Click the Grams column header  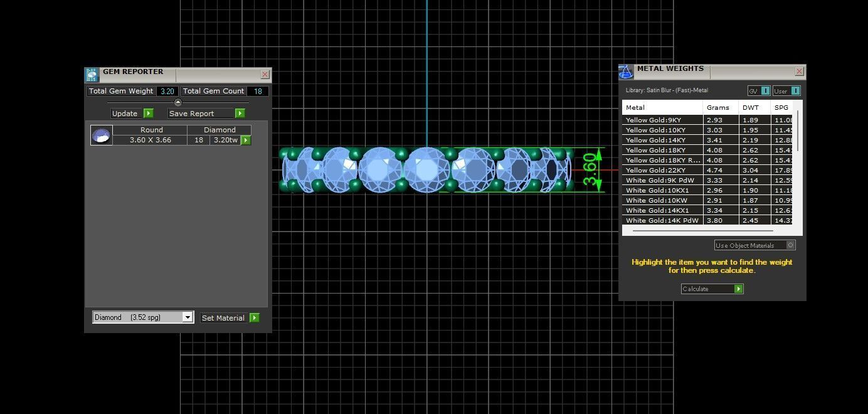[x=721, y=107]
